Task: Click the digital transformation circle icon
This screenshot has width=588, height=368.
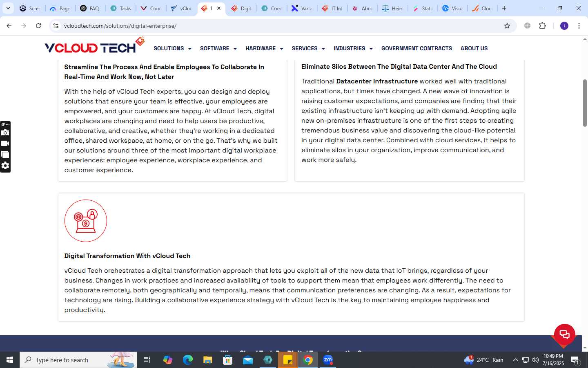Action: coord(86,221)
